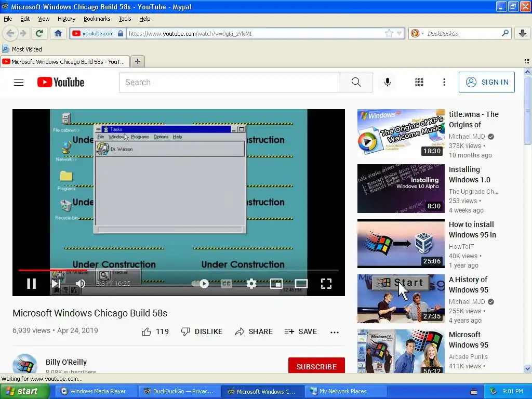Open the Tools menu
This screenshot has width=532, height=399.
click(125, 19)
